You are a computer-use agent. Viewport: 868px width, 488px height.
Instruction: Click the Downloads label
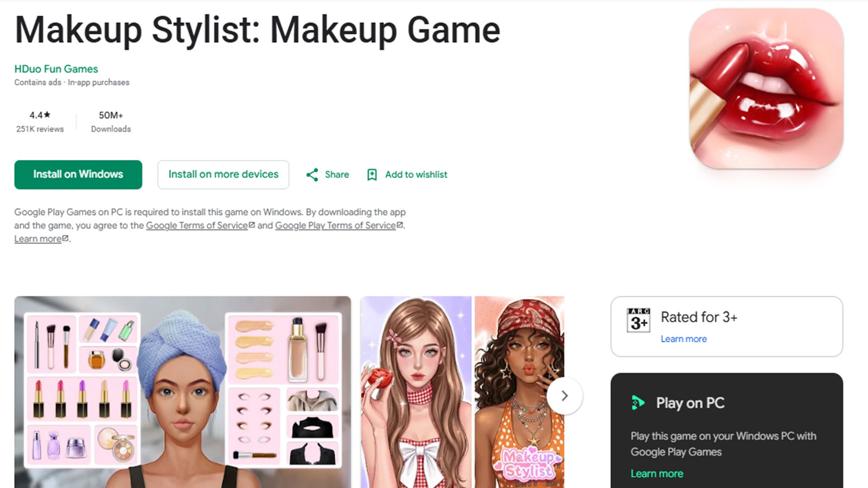111,129
